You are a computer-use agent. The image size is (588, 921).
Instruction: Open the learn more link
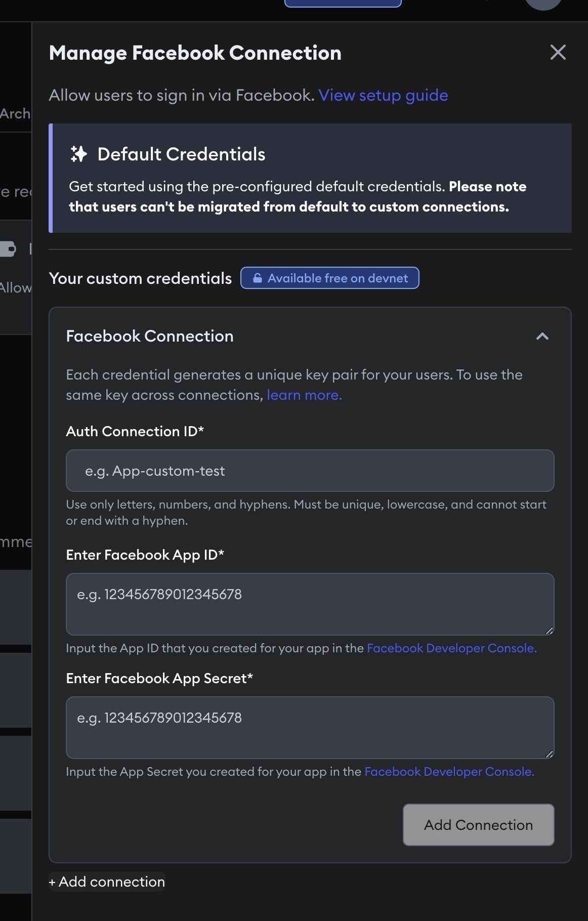(304, 395)
